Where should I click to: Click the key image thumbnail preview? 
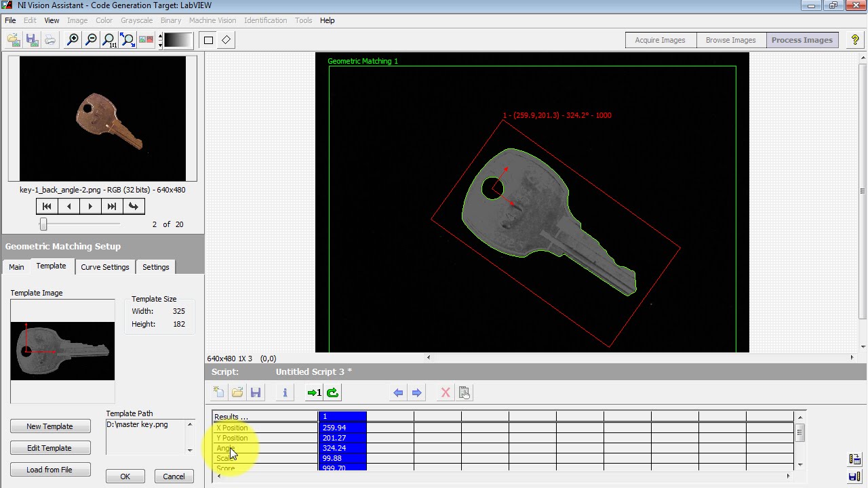(x=102, y=119)
